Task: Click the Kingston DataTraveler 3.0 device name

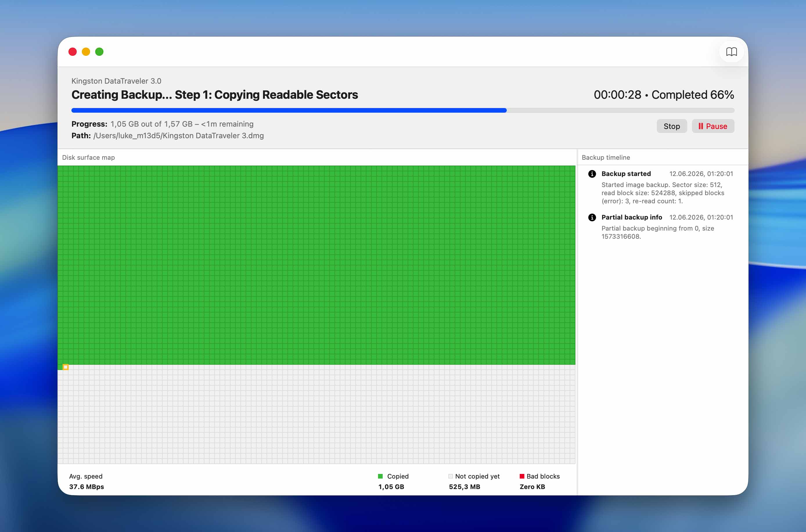Action: click(116, 81)
